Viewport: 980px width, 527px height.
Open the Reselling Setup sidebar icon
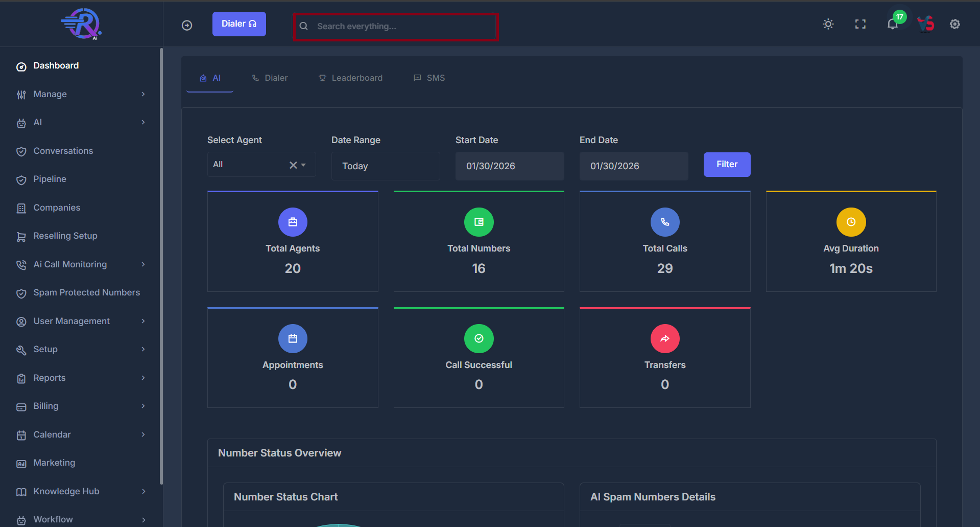tap(21, 236)
